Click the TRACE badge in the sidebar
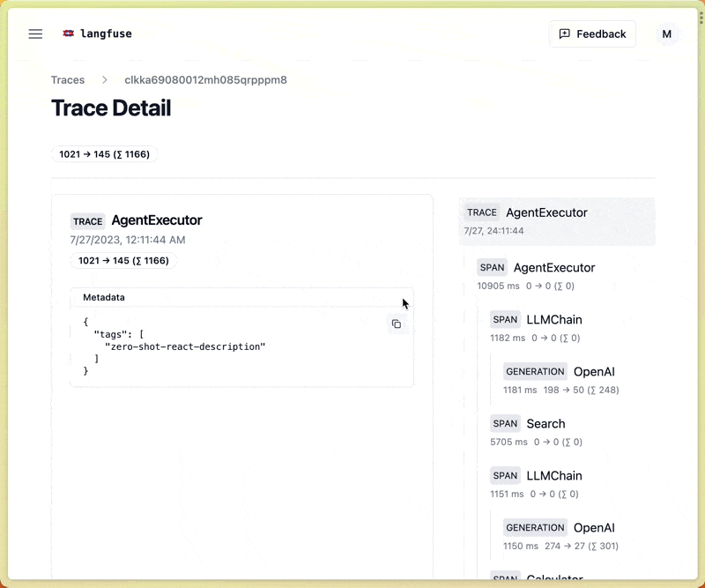 tap(481, 212)
